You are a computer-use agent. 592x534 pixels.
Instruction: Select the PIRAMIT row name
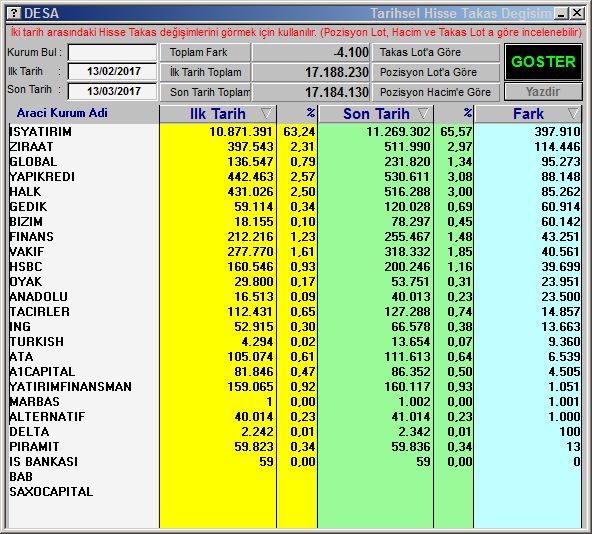pyautogui.click(x=34, y=447)
